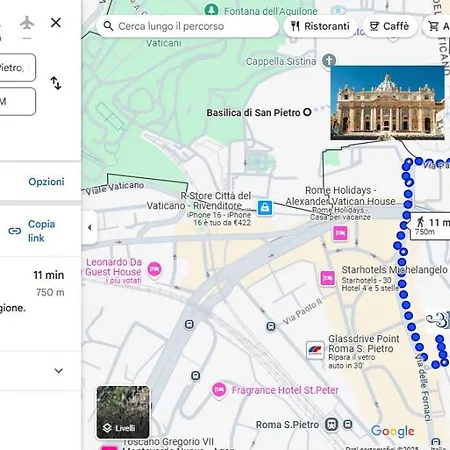Click the Viale Vaticano street label
The image size is (450, 450).
(114, 188)
